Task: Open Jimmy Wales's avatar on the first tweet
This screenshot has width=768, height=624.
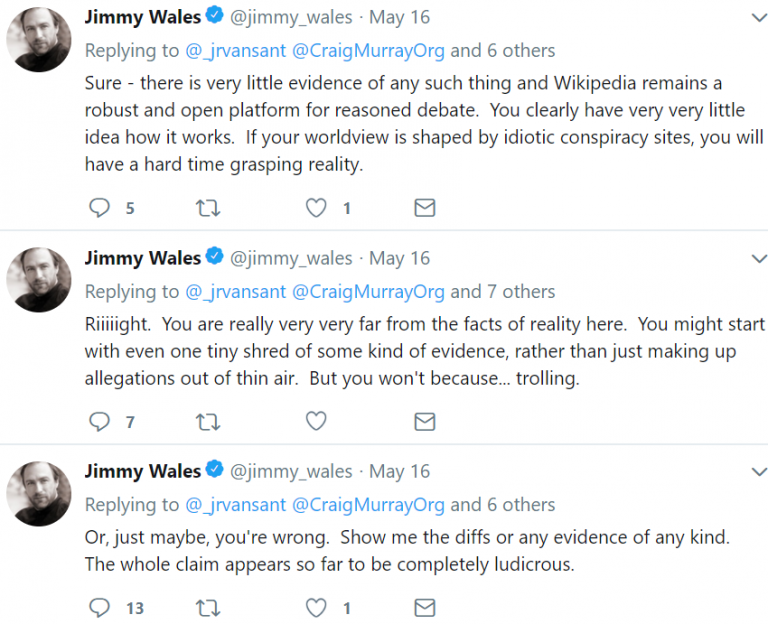Action: click(39, 40)
